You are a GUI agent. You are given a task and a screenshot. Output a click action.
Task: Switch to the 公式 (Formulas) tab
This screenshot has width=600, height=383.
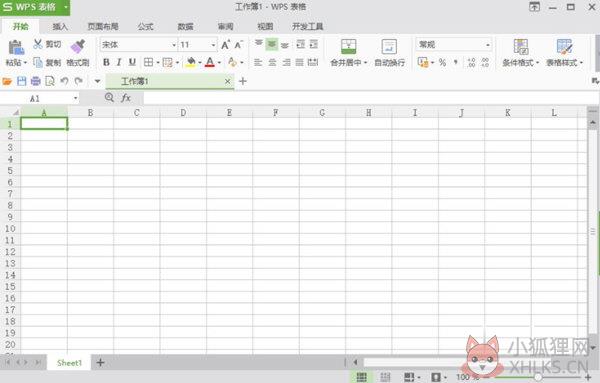click(x=145, y=26)
